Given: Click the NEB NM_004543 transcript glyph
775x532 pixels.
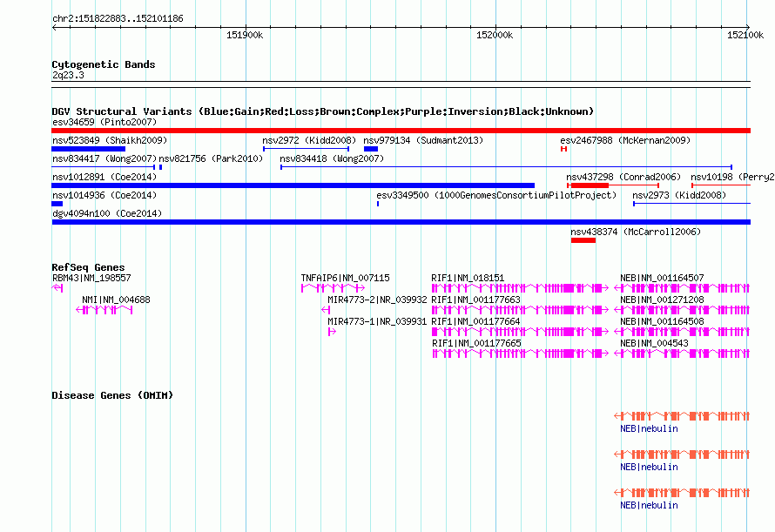Looking at the screenshot, I should point(682,354).
